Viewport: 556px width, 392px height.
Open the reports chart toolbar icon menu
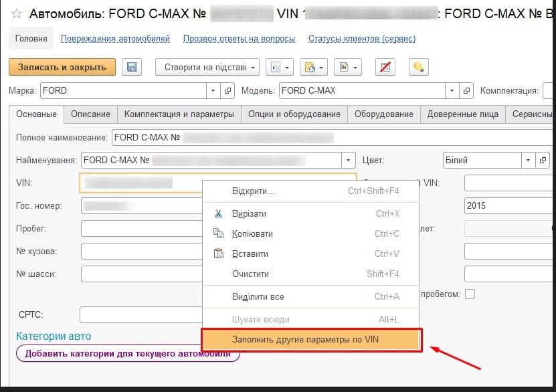tap(348, 67)
